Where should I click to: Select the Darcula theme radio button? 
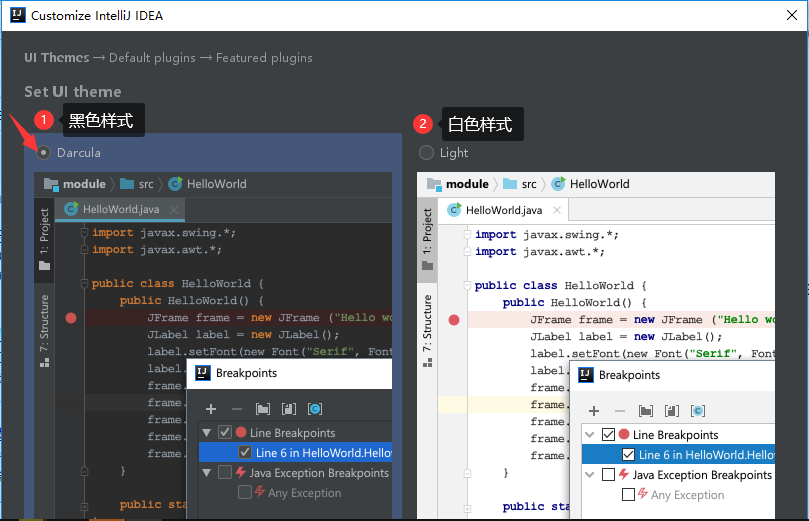click(43, 153)
